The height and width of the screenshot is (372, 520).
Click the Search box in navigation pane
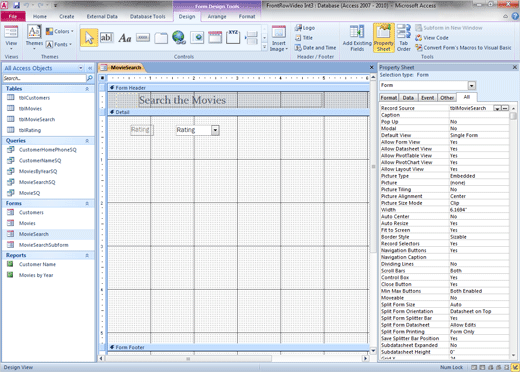pyautogui.click(x=44, y=78)
